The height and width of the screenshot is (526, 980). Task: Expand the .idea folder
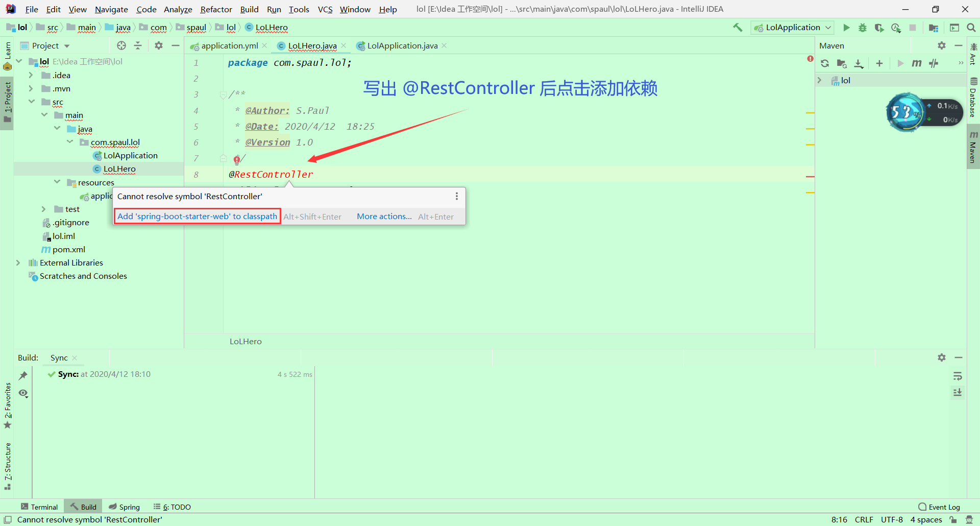[31, 75]
